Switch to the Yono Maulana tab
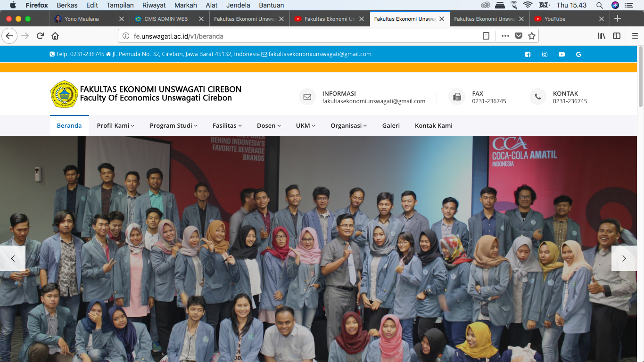 pos(89,19)
